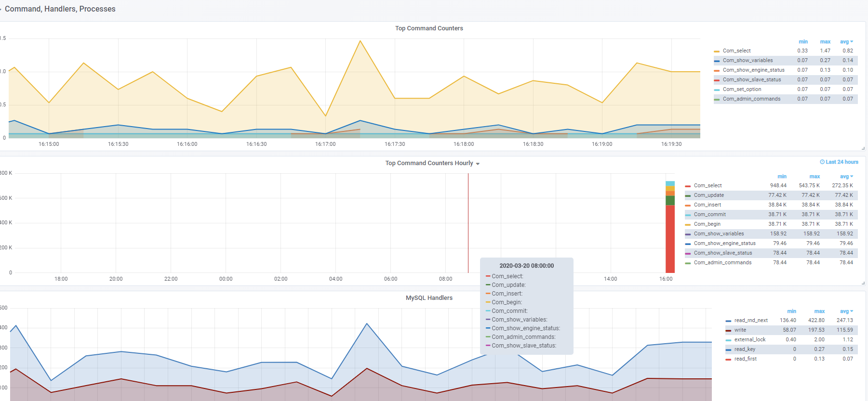Sort Top Command Counters legend by max

[825, 42]
